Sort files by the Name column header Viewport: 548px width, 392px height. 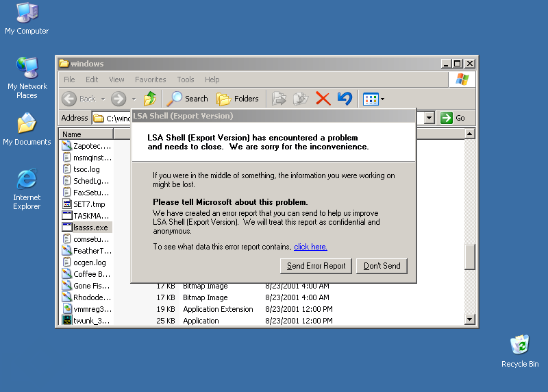click(86, 134)
